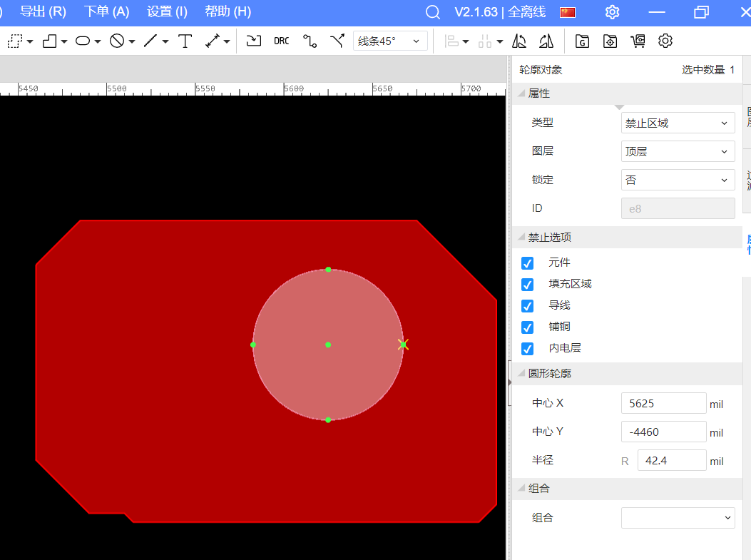Image resolution: width=751 pixels, height=560 pixels.
Task: Click the Gerber export folder icon
Action: (x=582, y=41)
